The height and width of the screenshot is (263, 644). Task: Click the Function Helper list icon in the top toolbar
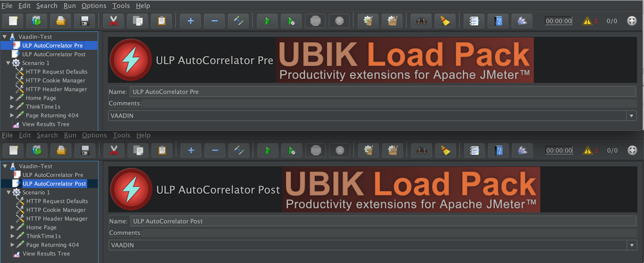coord(474,21)
